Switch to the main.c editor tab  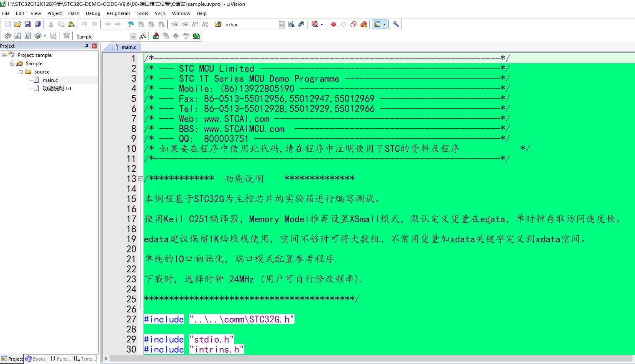[x=124, y=47]
